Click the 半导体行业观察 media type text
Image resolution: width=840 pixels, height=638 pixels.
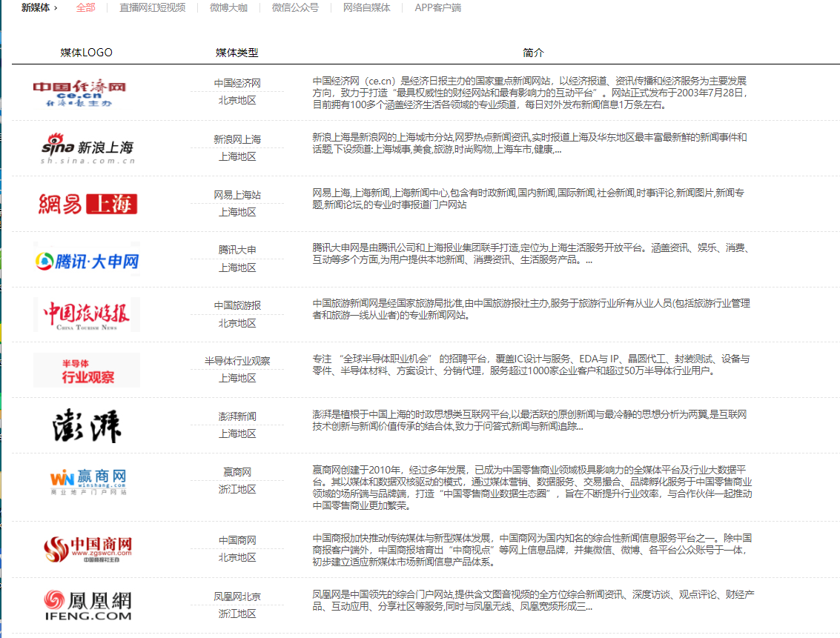[237, 361]
